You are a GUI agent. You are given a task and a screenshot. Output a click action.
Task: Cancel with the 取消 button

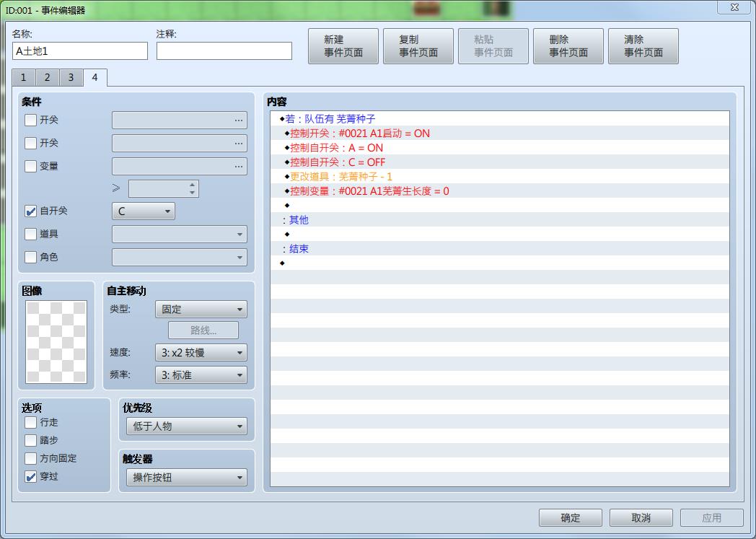pos(641,518)
